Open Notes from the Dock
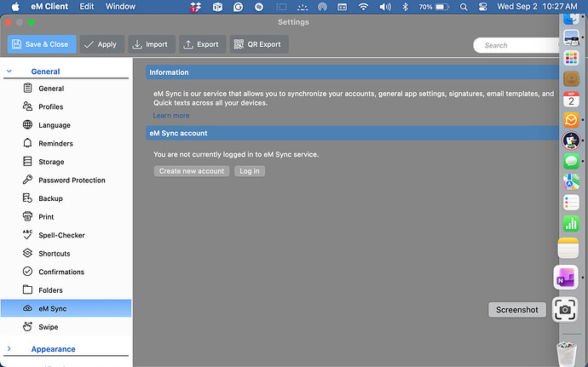 (568, 248)
